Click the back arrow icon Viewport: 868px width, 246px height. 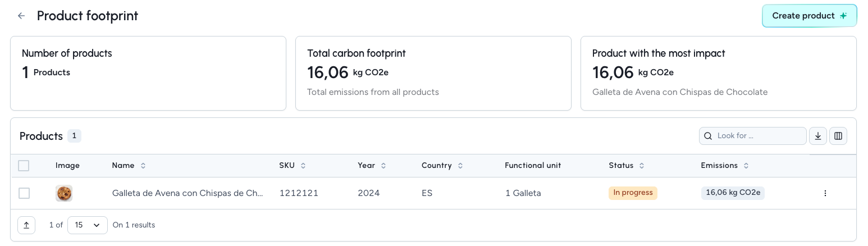point(21,16)
